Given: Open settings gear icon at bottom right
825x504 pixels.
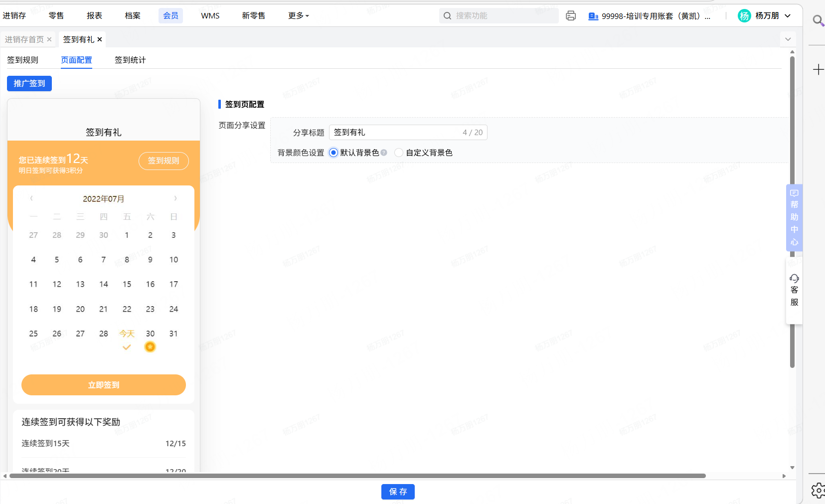Looking at the screenshot, I should pyautogui.click(x=818, y=491).
